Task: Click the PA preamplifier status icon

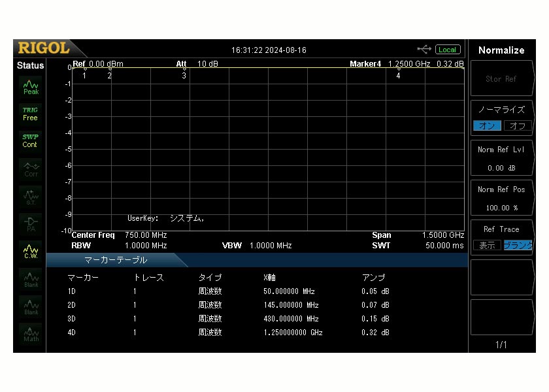Action: pos(31,223)
